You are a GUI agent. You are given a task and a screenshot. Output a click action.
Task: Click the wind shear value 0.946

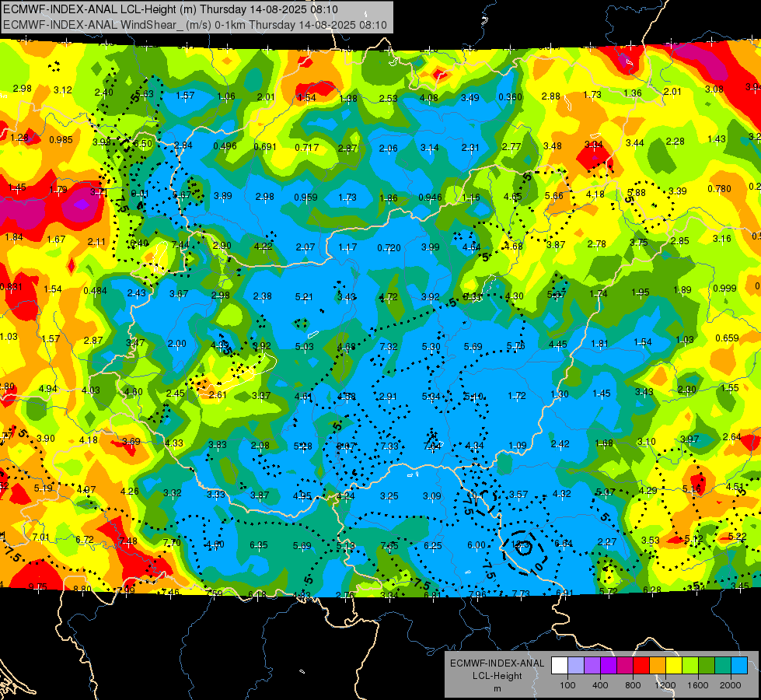(x=430, y=198)
